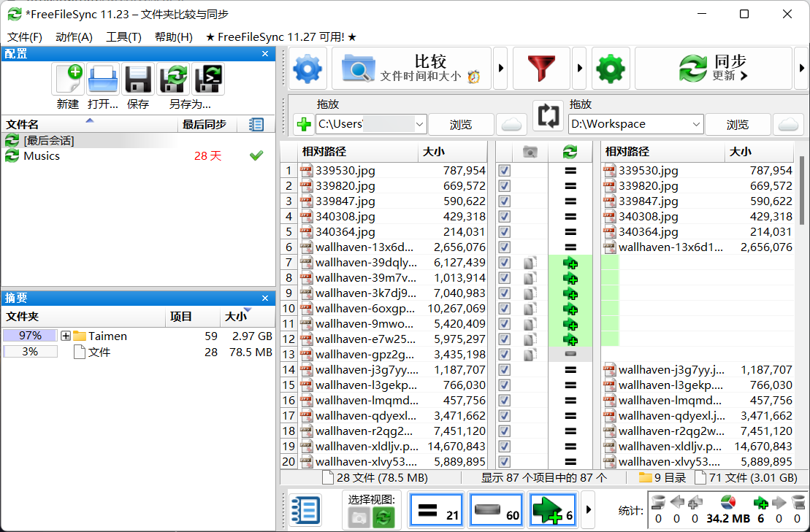810x532 pixels.
Task: Swap left and right folder sides
Action: point(548,116)
